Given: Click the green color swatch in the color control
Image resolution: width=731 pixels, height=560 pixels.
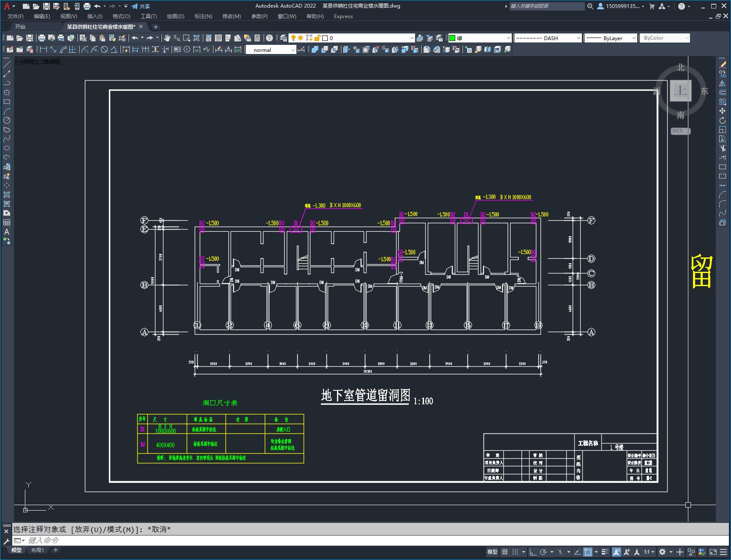Looking at the screenshot, I should coord(452,38).
